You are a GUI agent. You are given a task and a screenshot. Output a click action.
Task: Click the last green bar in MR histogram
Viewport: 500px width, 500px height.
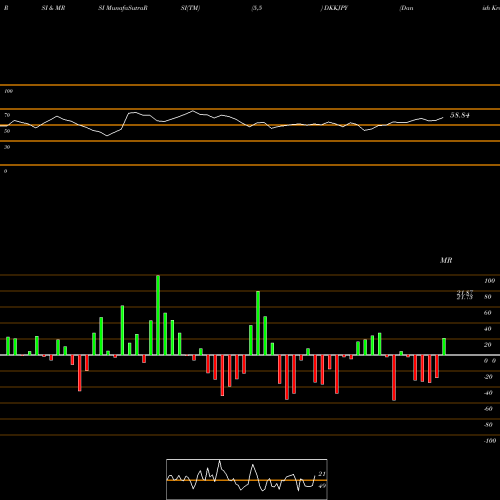point(444,347)
